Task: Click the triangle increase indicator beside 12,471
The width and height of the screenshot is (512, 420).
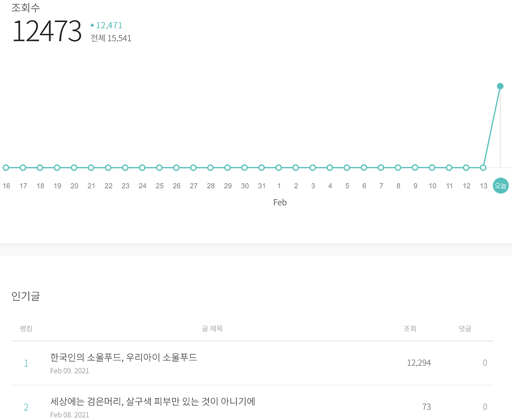Action: pos(92,25)
